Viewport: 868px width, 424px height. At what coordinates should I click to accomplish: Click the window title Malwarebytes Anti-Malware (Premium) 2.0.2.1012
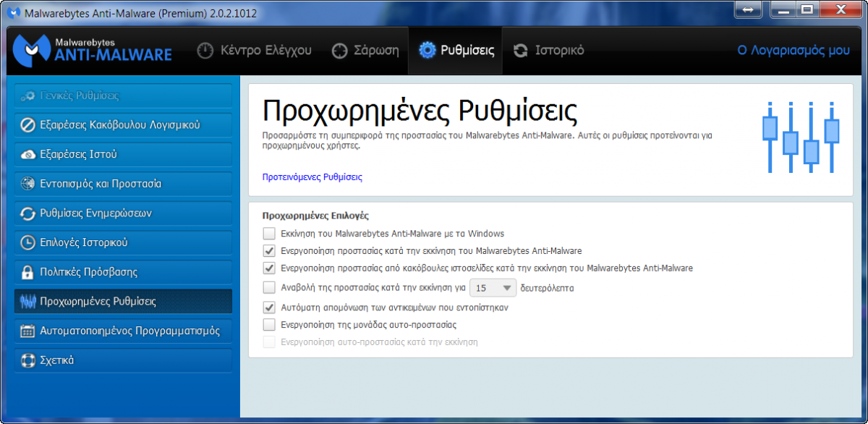coord(141,13)
